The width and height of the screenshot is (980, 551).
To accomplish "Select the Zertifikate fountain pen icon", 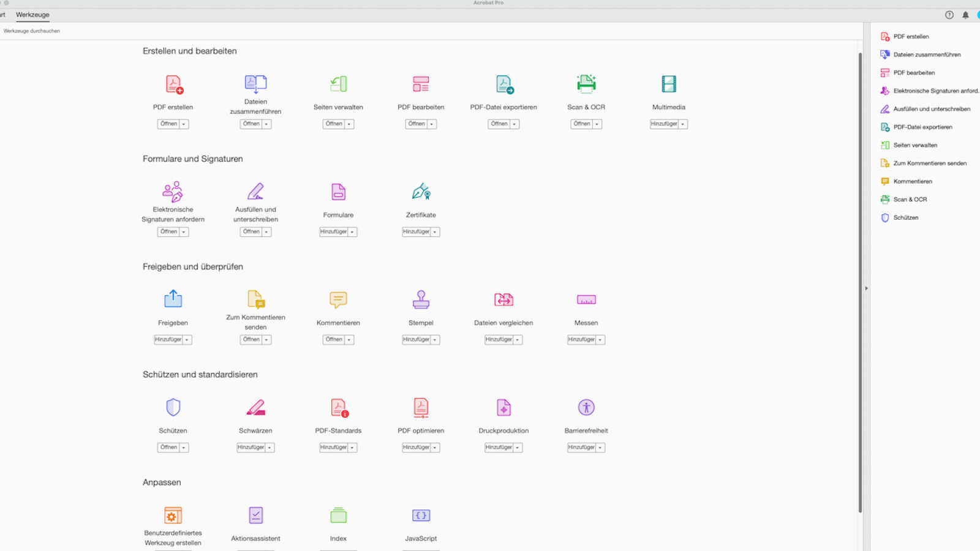I will coord(421,192).
